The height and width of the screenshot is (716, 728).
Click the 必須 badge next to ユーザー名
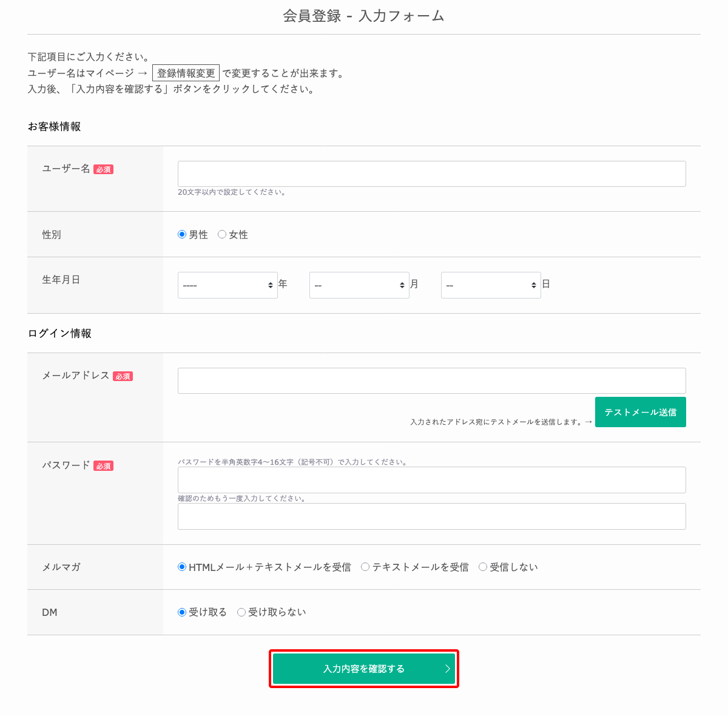pos(104,170)
